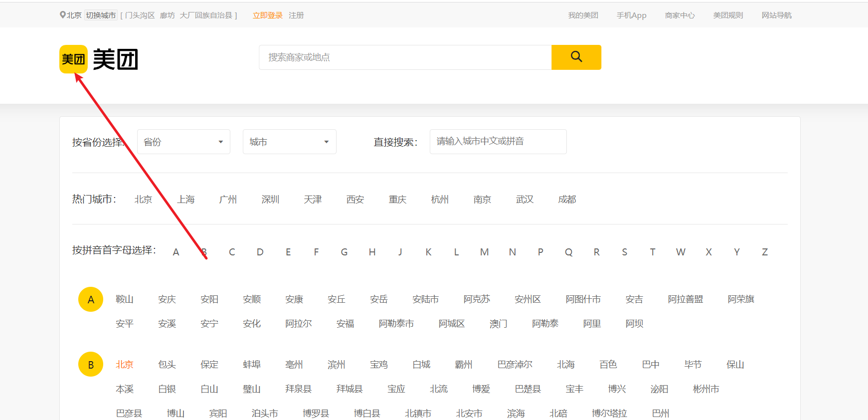Select hot city 杭州
The image size is (868, 420).
[440, 200]
